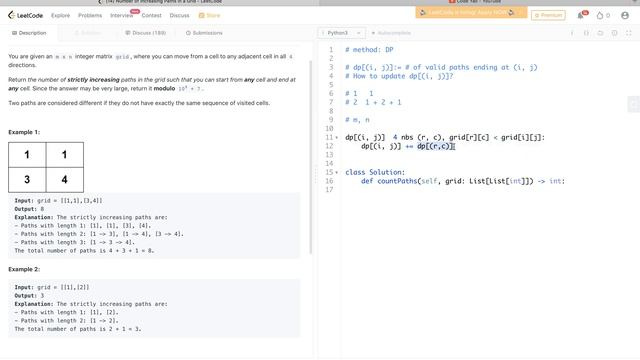Click the tab at the editor's right edge
The height and width of the screenshot is (360, 640).
633,104
